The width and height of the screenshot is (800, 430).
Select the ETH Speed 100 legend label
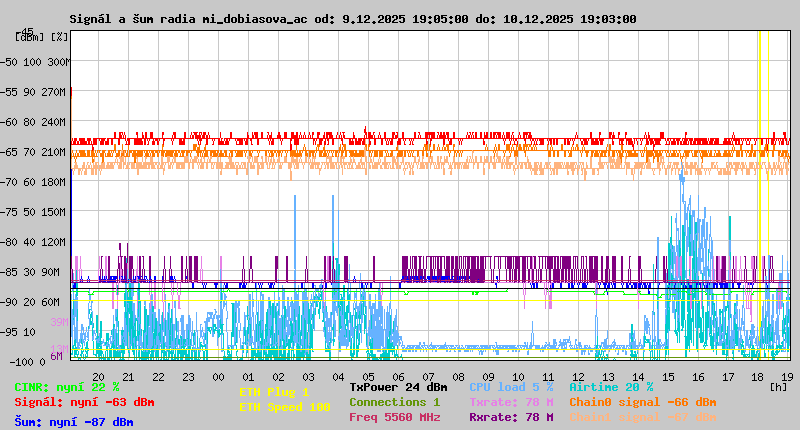tap(284, 407)
